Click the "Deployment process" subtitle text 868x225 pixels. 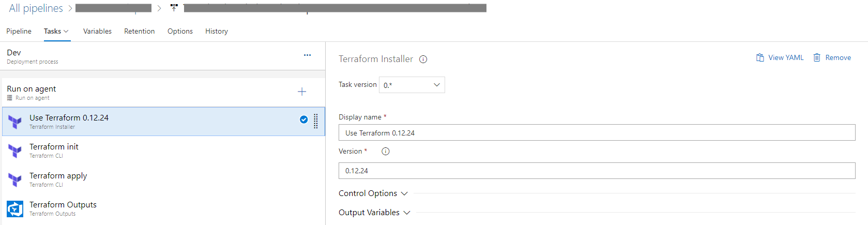point(33,62)
